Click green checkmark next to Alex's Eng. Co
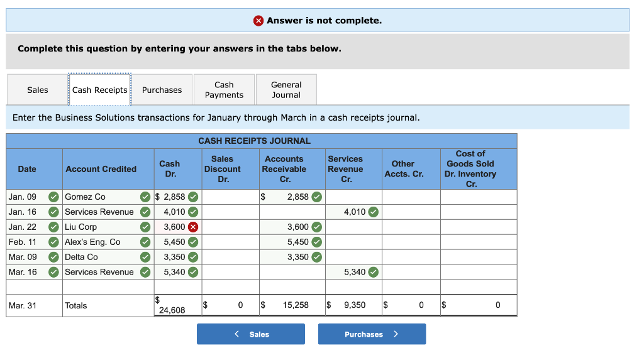Screen dimensions: 644x353 click(145, 242)
